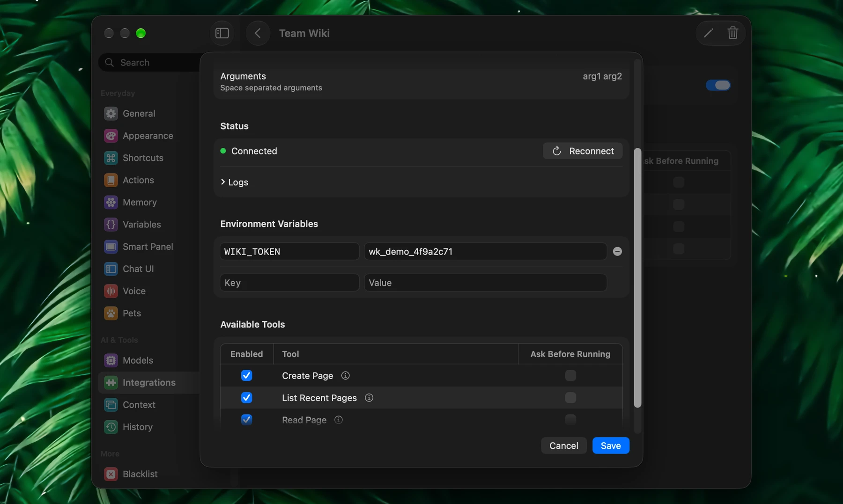Click the Variables braces icon

point(111,225)
